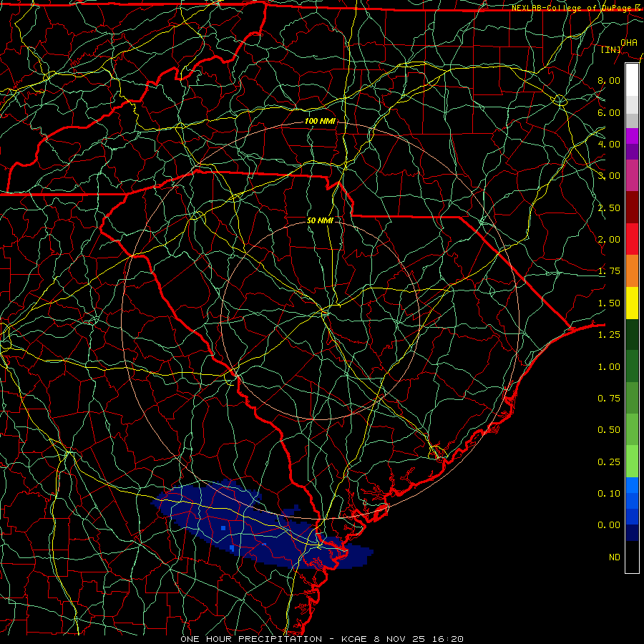Click the white band atop the legend

tap(632, 80)
